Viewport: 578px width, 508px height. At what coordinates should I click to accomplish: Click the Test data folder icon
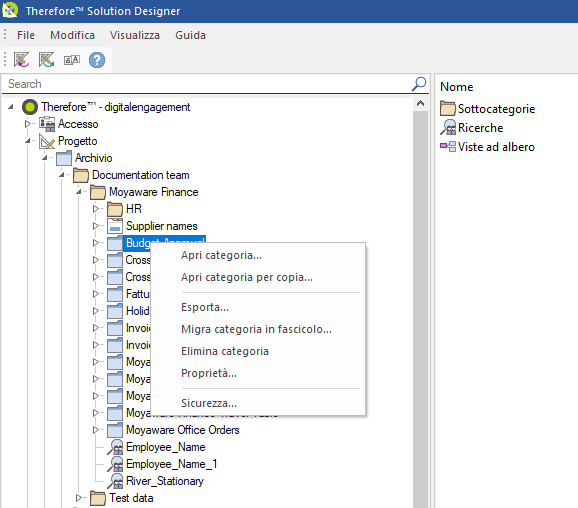[x=98, y=498]
